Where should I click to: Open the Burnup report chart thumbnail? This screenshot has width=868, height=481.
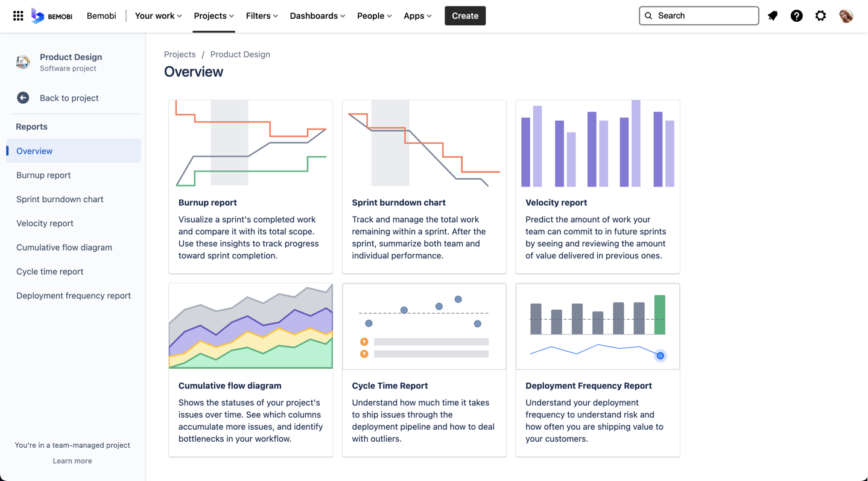(x=251, y=144)
